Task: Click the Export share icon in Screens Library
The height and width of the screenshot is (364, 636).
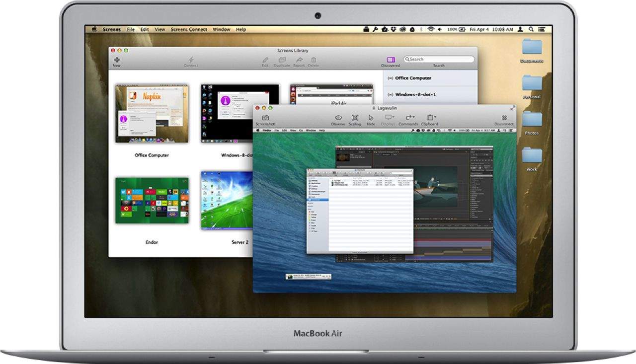Action: 299,60
